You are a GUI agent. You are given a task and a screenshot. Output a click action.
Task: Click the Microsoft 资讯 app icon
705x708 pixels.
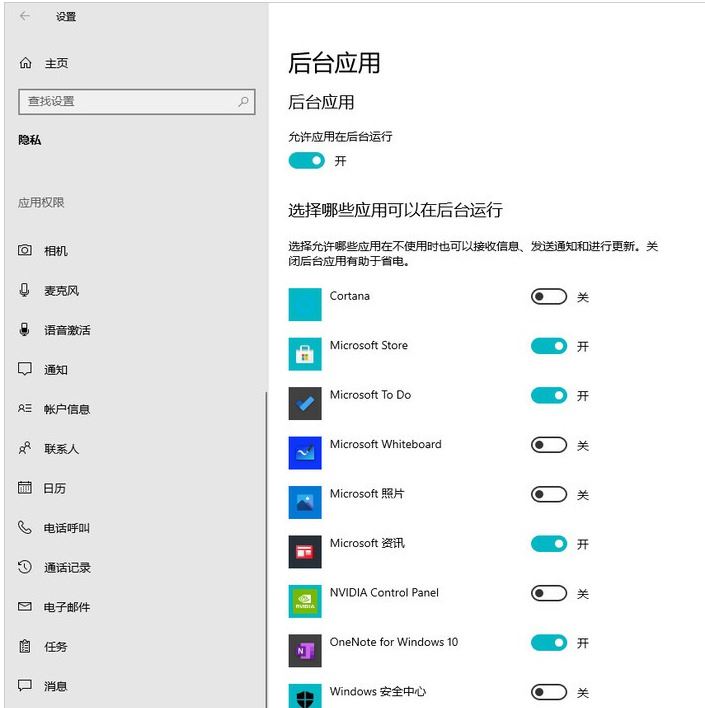[305, 552]
